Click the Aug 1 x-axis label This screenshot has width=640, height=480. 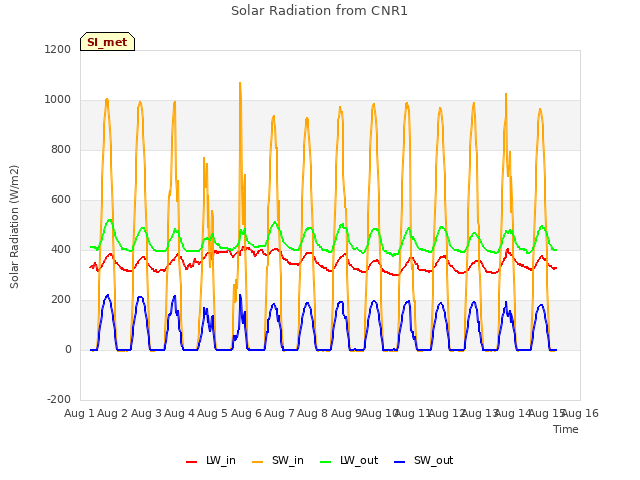click(79, 413)
